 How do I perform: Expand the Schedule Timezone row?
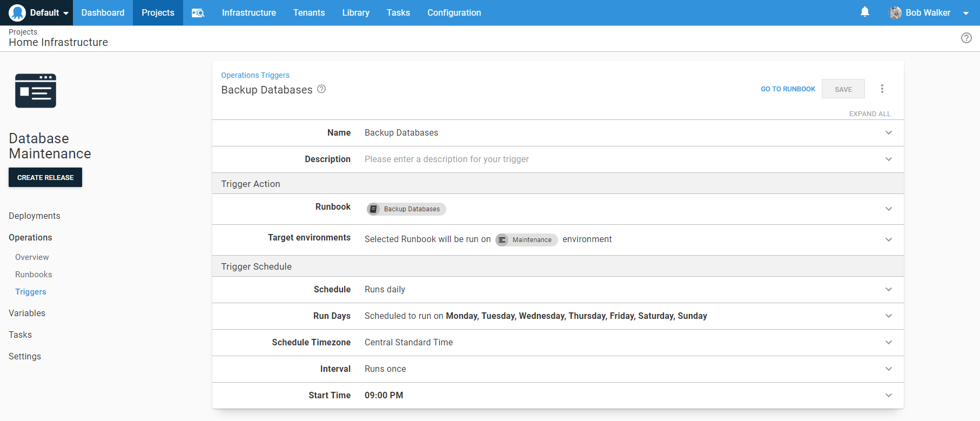[x=888, y=343]
